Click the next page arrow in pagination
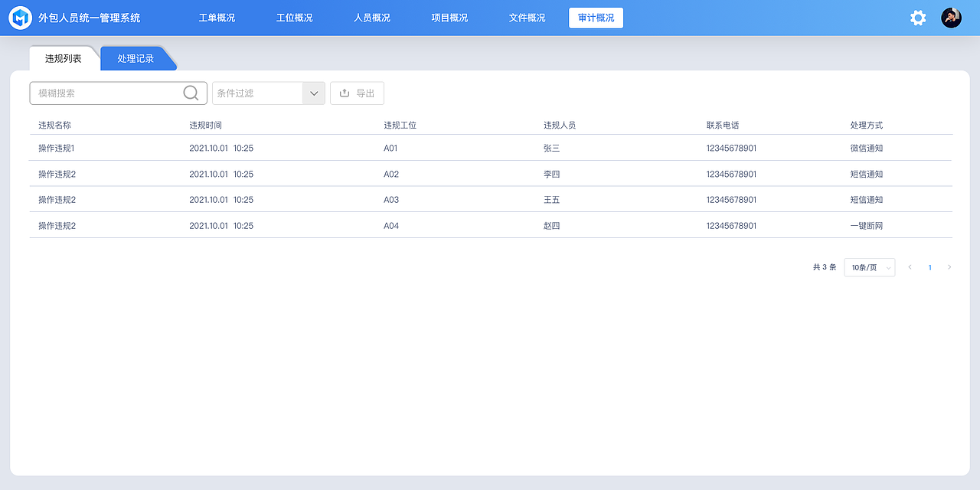This screenshot has height=490, width=980. (951, 267)
